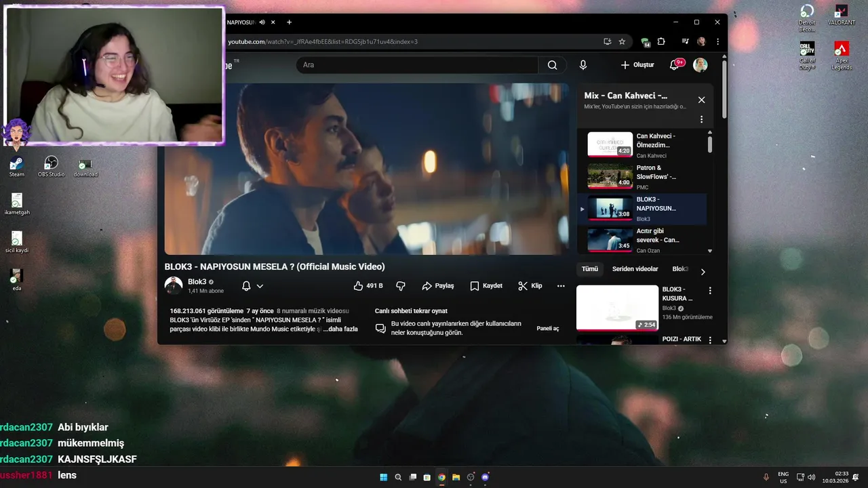Bookmark this page with the star icon
The height and width of the screenshot is (488, 868).
pos(622,41)
